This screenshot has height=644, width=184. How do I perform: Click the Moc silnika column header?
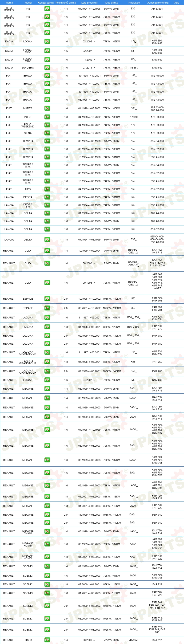coord(112,3)
